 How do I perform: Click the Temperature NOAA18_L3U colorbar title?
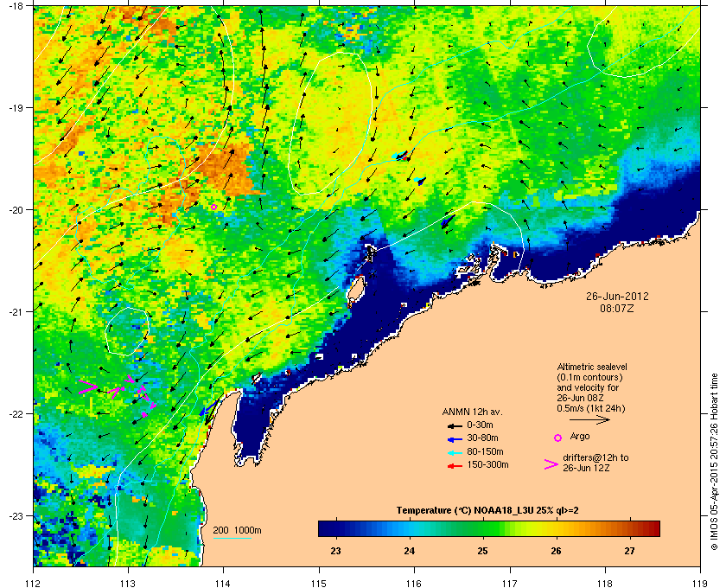487,510
